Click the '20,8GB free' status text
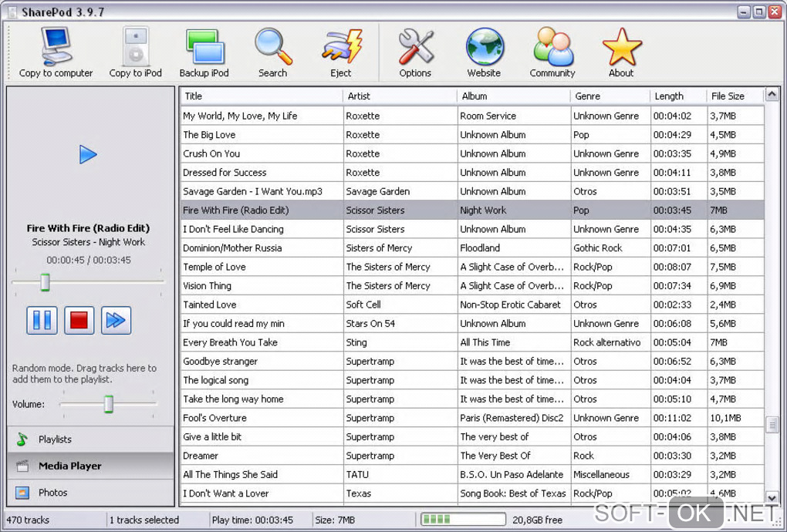The image size is (787, 532). point(537,520)
